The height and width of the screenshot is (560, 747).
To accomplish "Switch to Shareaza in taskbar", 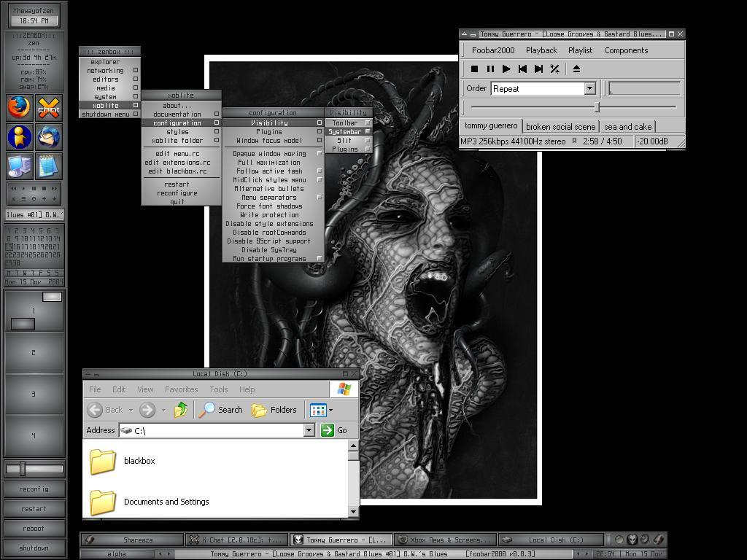I will 132,540.
